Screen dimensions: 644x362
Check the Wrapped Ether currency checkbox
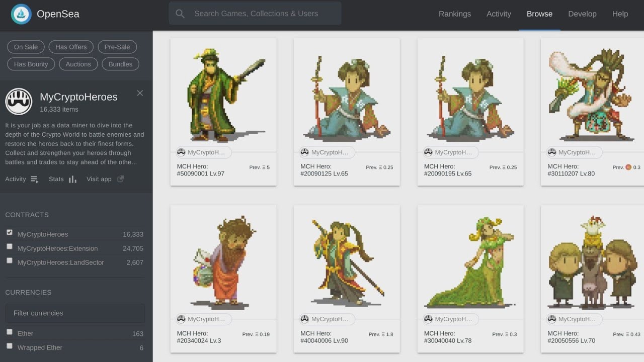(10, 346)
